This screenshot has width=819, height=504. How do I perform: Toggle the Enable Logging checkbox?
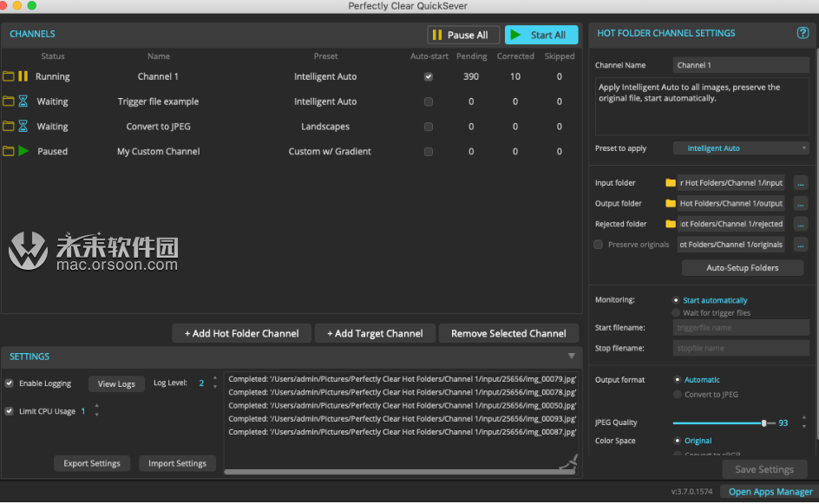(10, 383)
